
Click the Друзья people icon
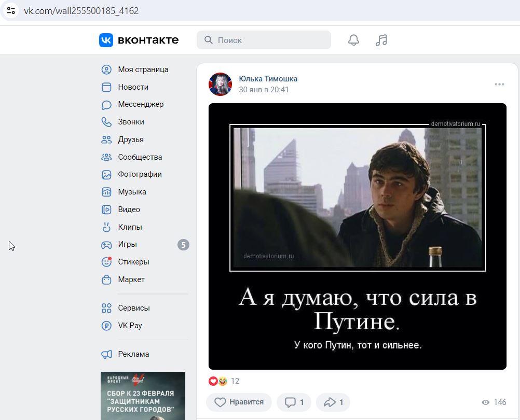point(106,139)
